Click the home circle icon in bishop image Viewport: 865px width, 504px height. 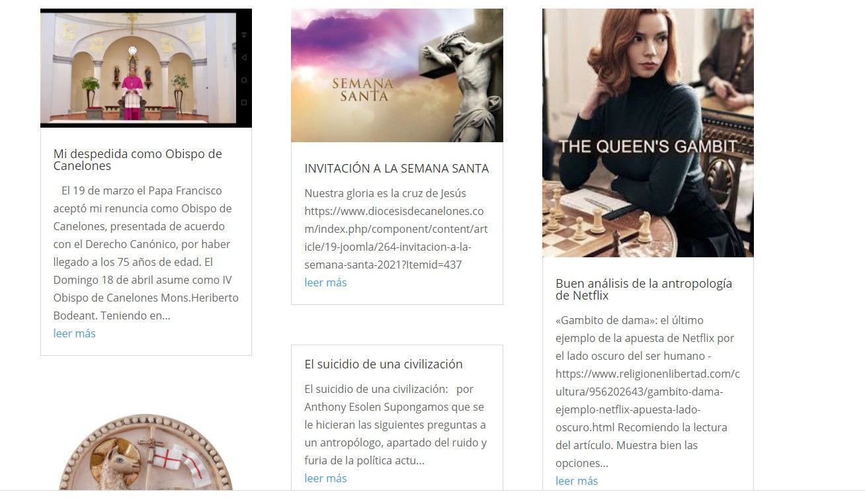[x=244, y=80]
